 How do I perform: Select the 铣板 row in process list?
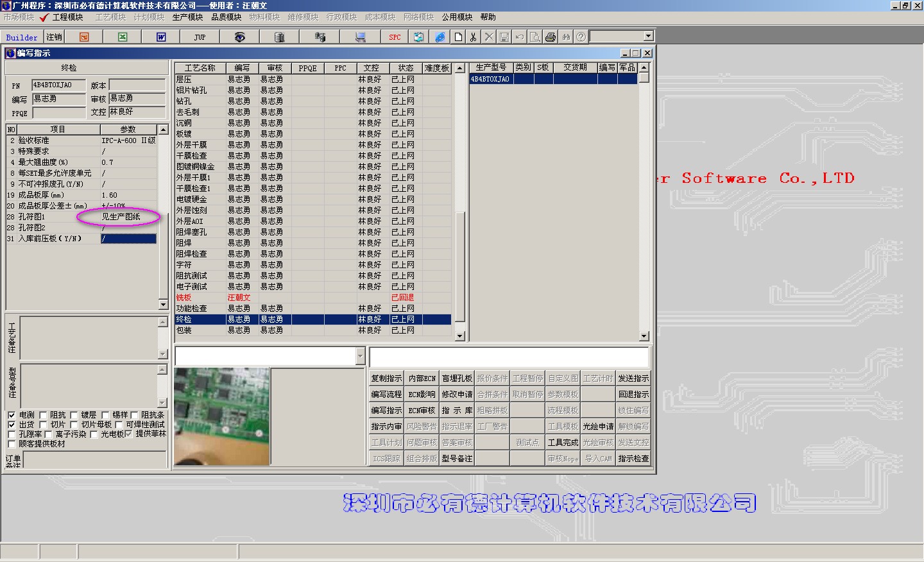pos(313,298)
